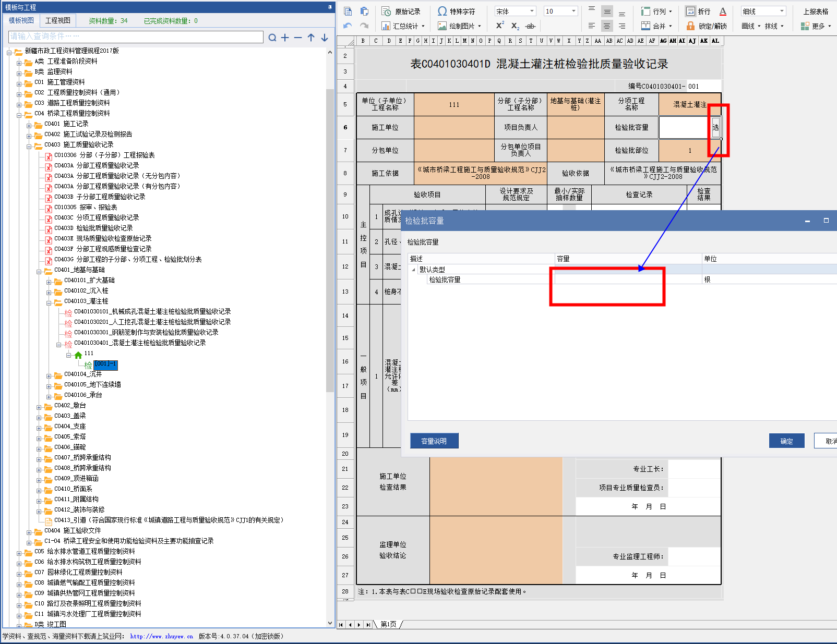Apply superscript X² formatting

tap(500, 26)
